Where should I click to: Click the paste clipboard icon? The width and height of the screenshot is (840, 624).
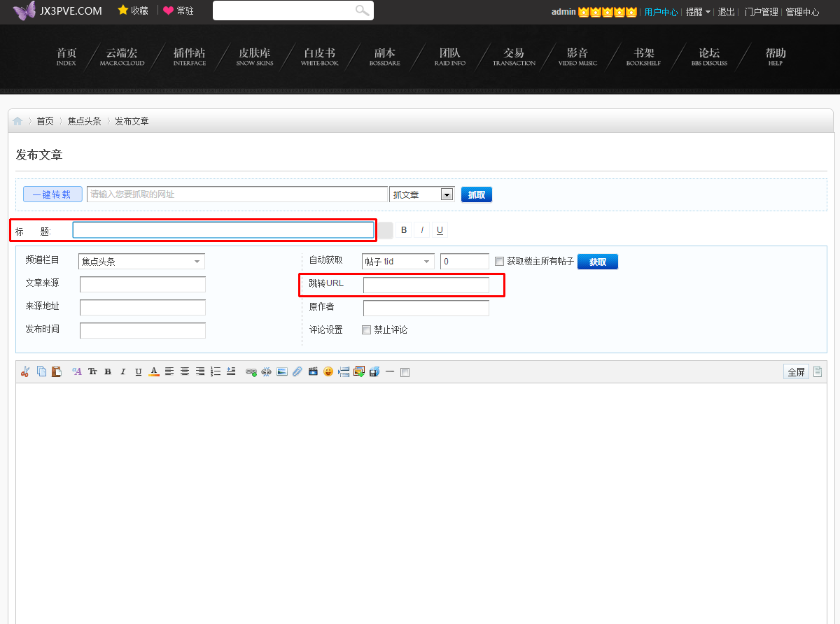point(57,371)
